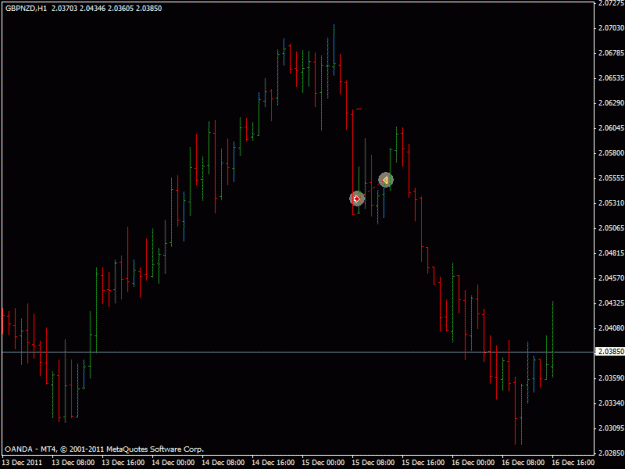Click the GBPNZD,H1 chart title text

point(26,8)
